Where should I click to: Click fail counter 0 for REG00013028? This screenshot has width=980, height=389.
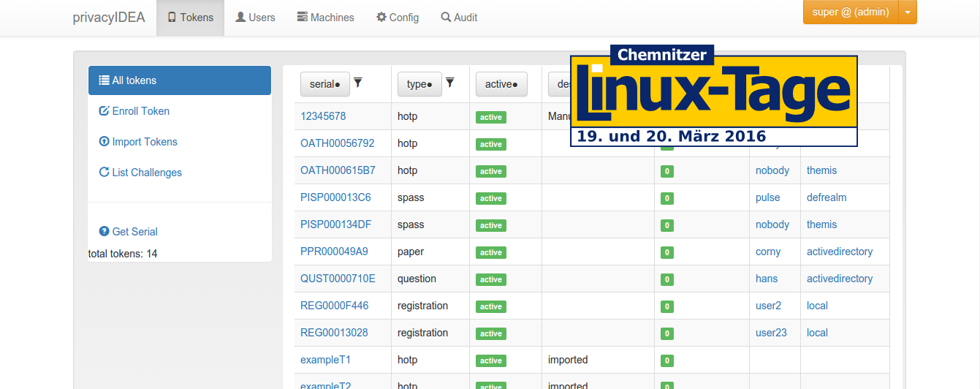666,333
